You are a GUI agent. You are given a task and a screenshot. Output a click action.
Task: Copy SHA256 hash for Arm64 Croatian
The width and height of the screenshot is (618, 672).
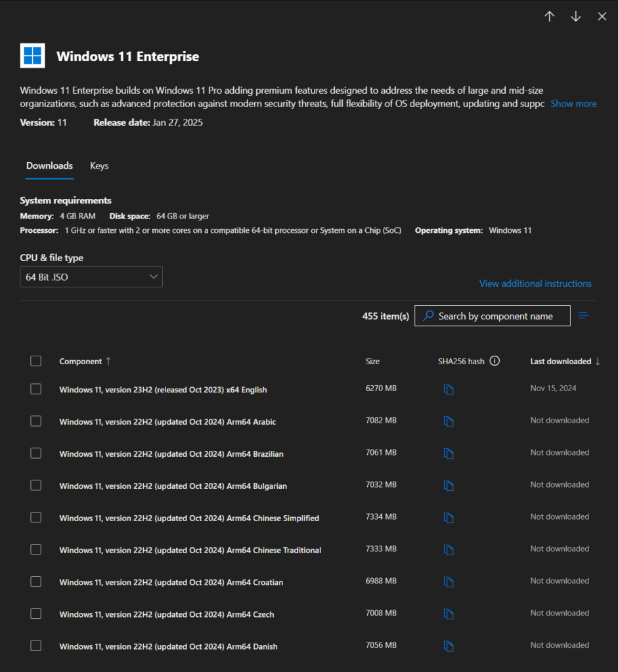[x=449, y=582]
